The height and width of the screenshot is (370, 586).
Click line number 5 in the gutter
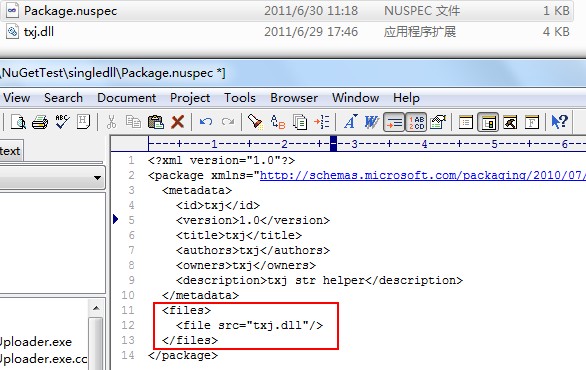[x=131, y=220]
